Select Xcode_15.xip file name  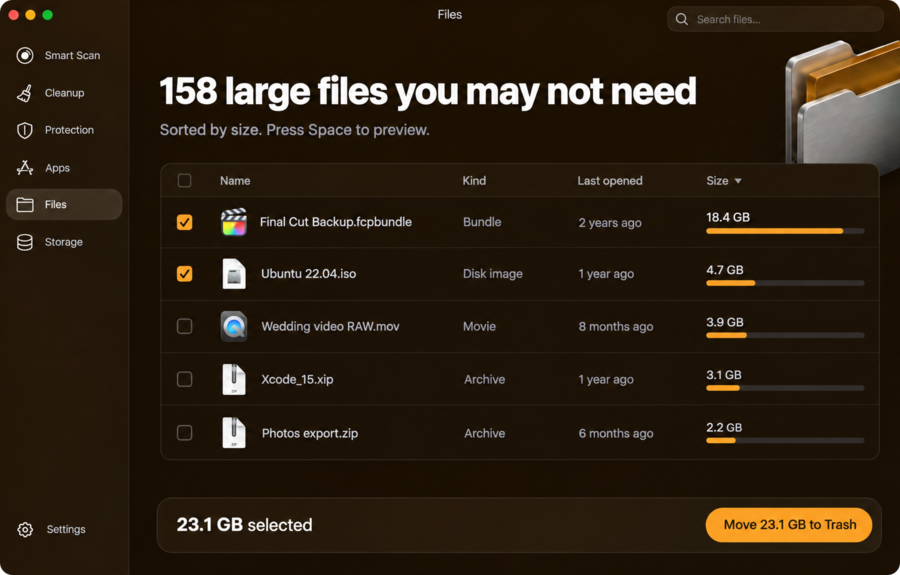(x=297, y=379)
